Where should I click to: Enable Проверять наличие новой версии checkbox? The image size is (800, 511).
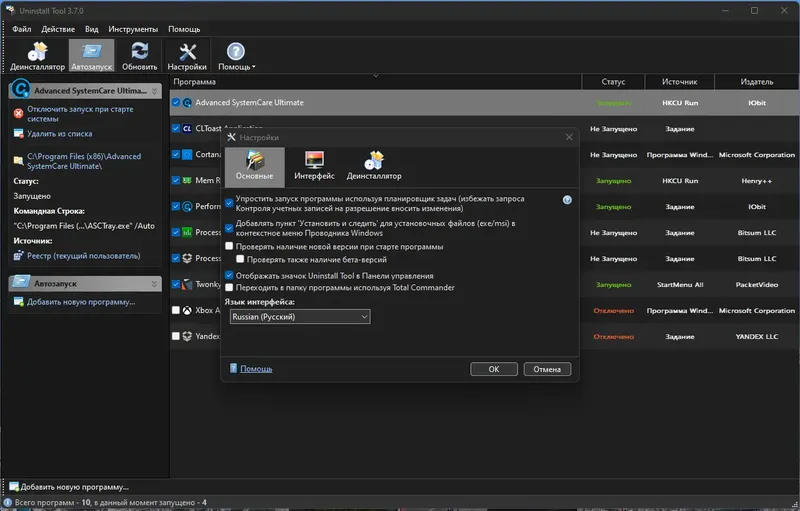(229, 246)
